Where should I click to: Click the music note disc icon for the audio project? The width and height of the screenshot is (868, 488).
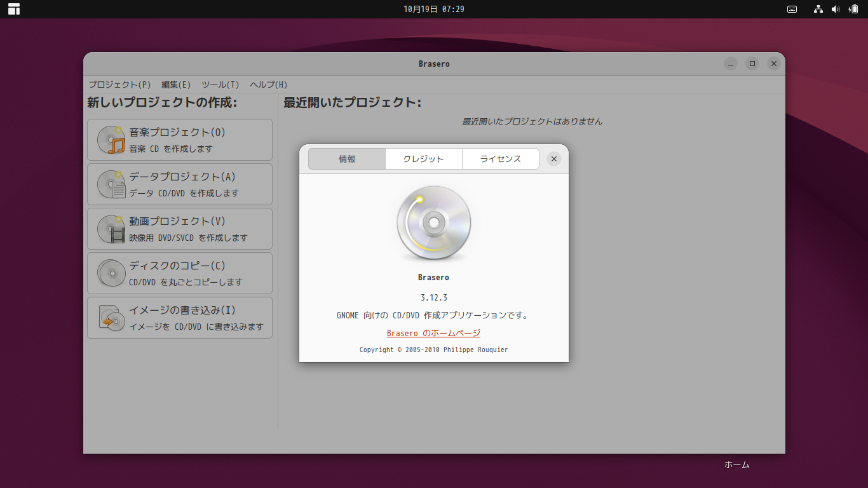pyautogui.click(x=111, y=140)
